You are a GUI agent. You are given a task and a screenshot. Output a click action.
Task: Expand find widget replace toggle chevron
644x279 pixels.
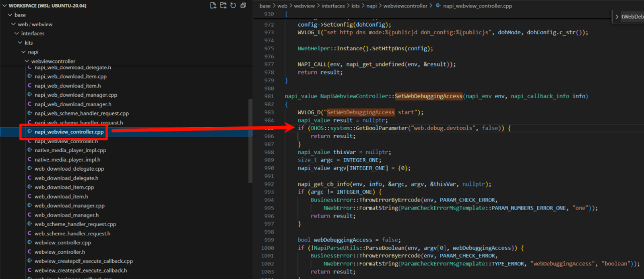(617, 17)
